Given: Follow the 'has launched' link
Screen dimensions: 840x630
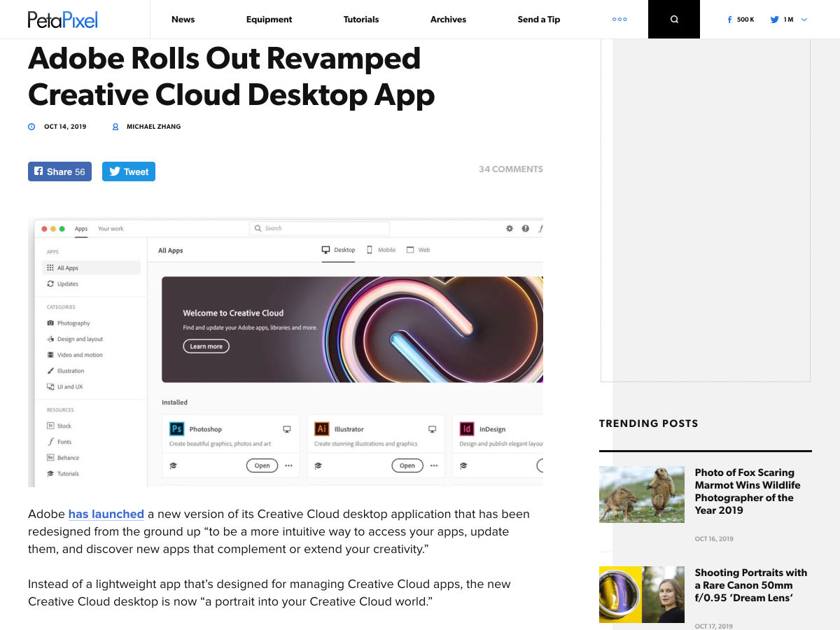Looking at the screenshot, I should [106, 514].
